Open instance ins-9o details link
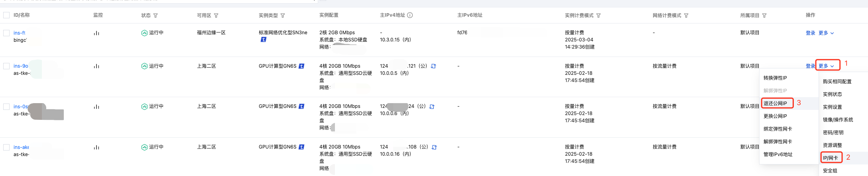This screenshot has height=176, width=868. [x=21, y=66]
